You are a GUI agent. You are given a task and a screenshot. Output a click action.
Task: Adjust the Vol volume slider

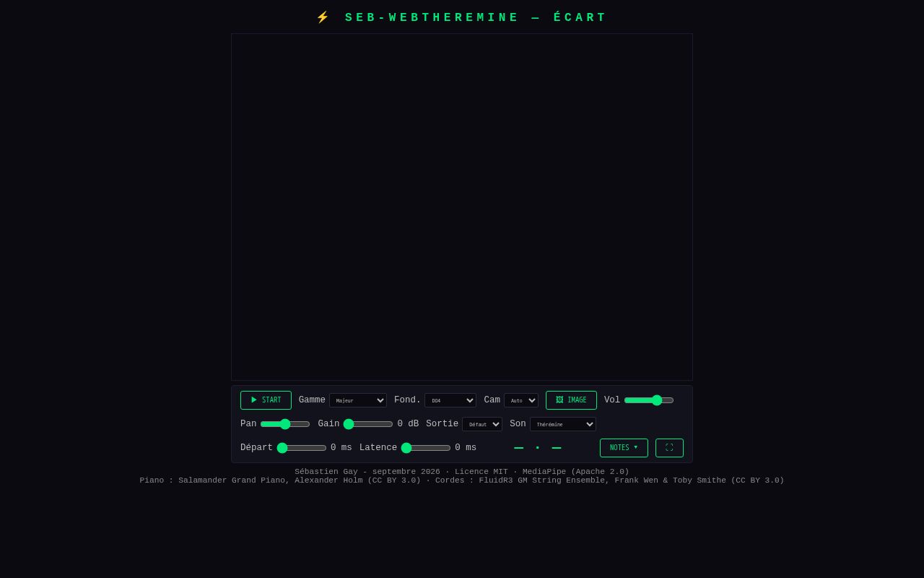(x=649, y=400)
